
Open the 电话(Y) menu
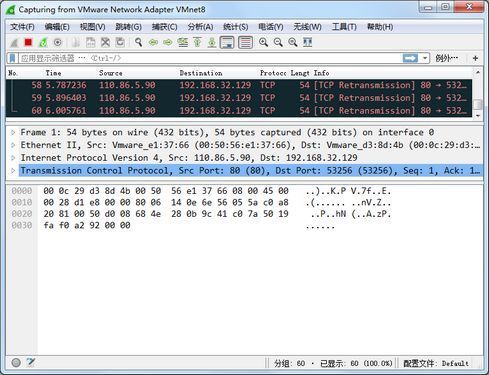pyautogui.click(x=271, y=27)
